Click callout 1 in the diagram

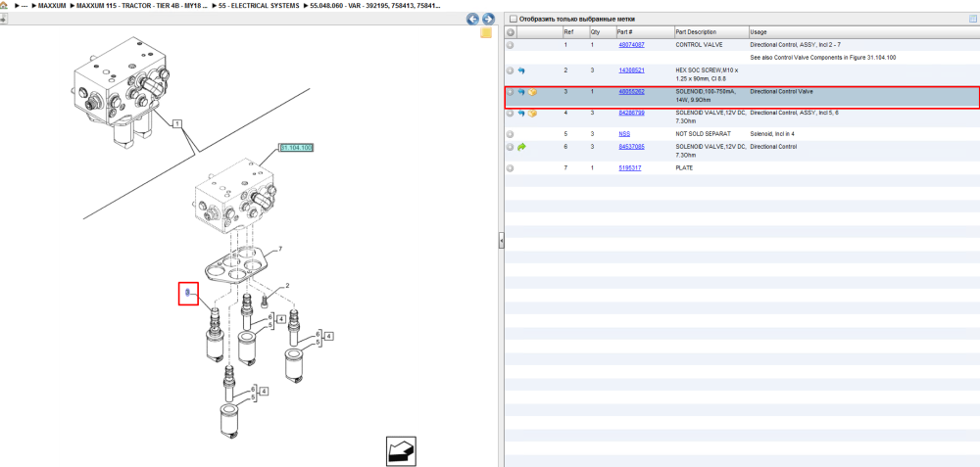pos(177,124)
